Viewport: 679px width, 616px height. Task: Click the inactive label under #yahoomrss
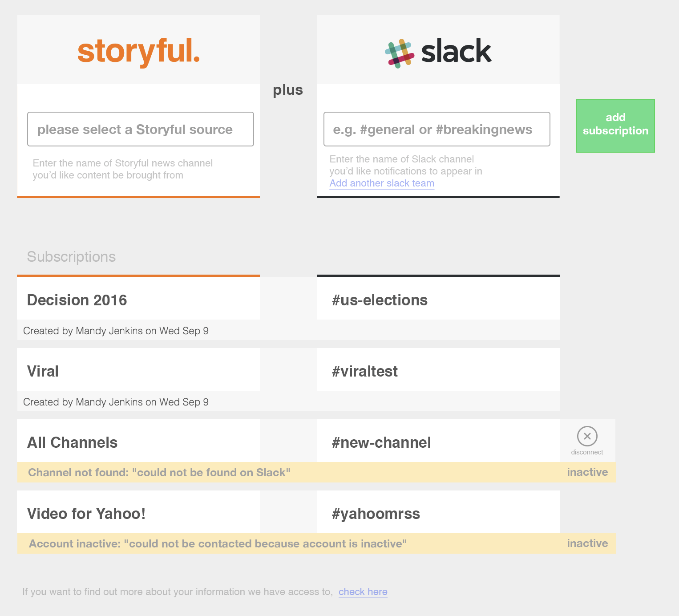587,543
